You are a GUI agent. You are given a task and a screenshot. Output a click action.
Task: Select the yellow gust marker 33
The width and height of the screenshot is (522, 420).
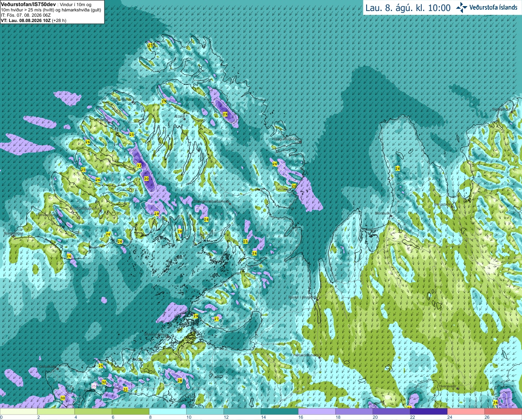139,166
